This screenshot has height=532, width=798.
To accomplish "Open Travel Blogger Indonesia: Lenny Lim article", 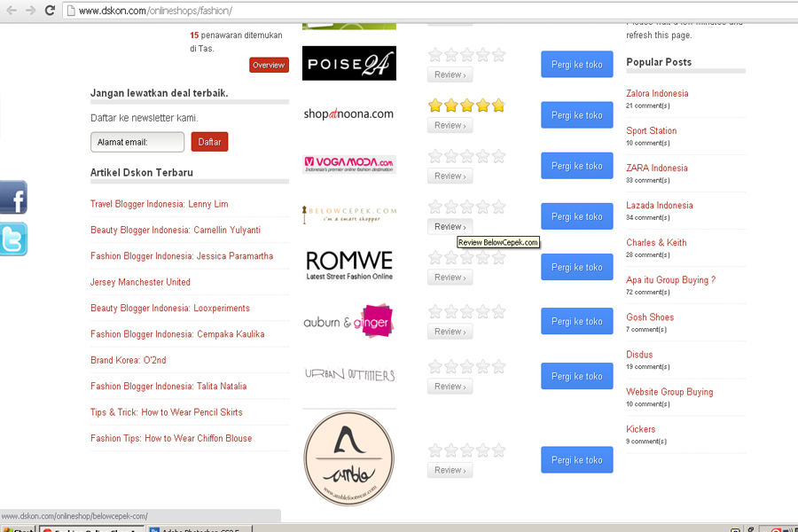I will tap(160, 204).
